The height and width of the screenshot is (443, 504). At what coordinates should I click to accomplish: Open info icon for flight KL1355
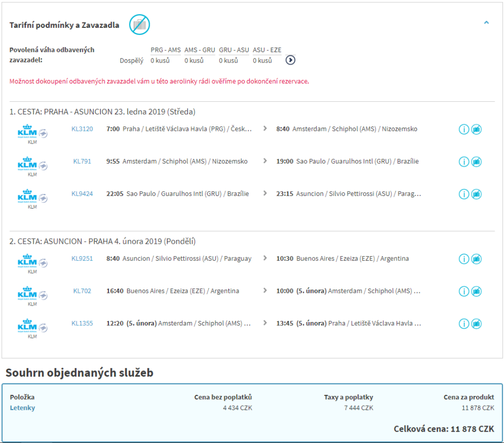point(463,324)
